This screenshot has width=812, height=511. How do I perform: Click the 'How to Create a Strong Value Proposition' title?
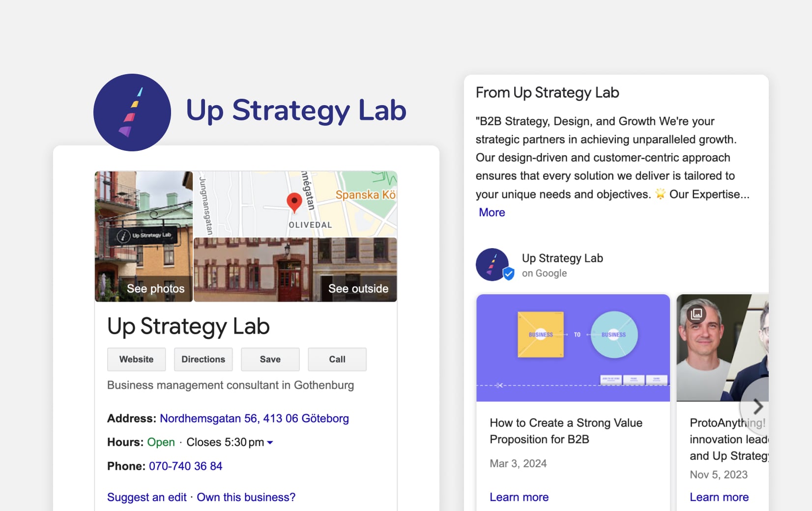pos(566,431)
